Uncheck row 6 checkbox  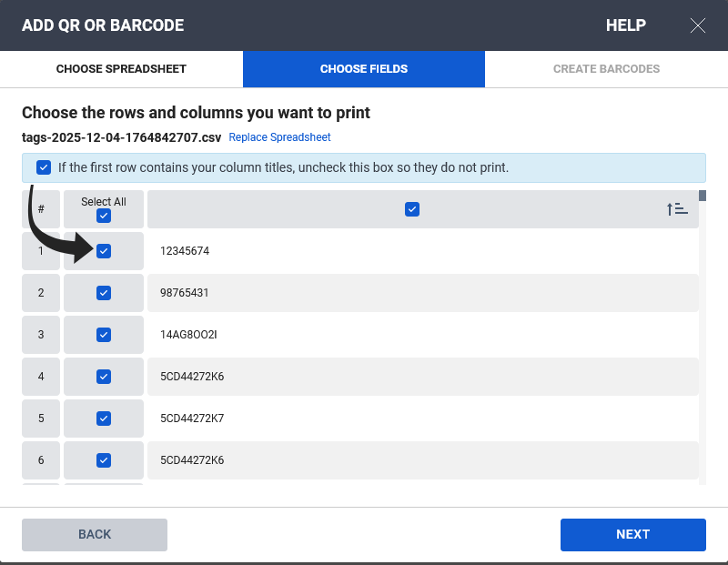pyautogui.click(x=104, y=460)
